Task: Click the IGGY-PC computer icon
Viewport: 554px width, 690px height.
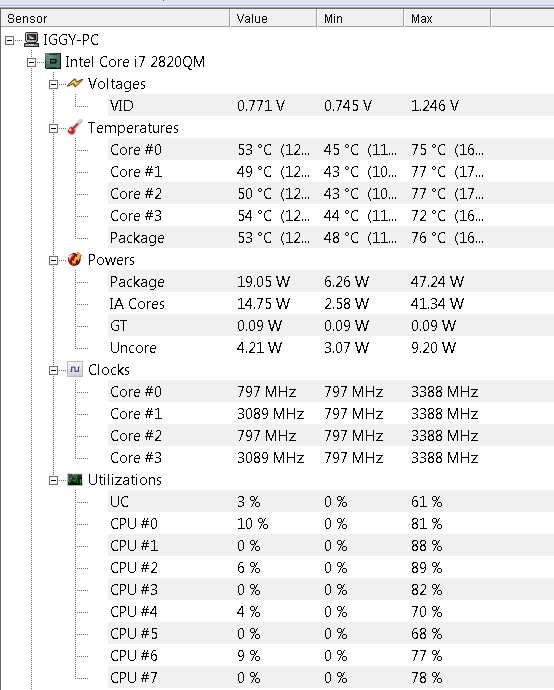Action: coord(31,40)
